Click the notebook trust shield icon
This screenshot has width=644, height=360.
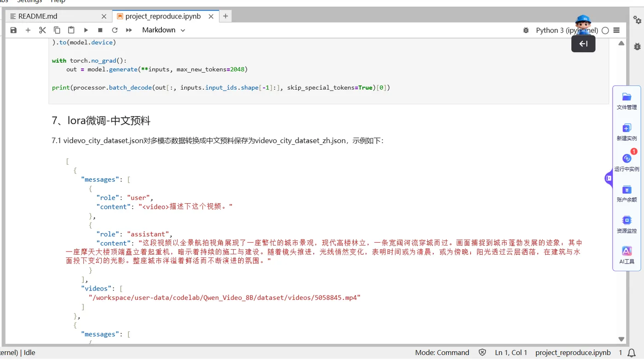click(482, 353)
